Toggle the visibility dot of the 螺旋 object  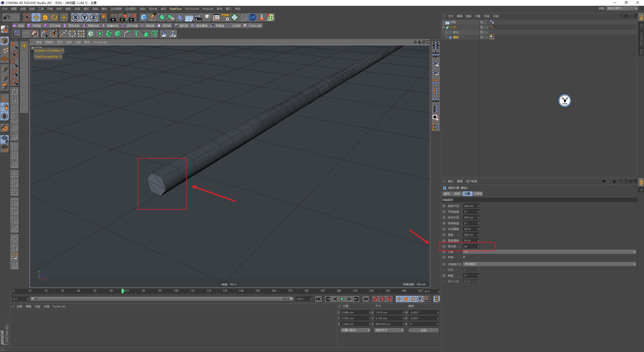coord(485,36)
